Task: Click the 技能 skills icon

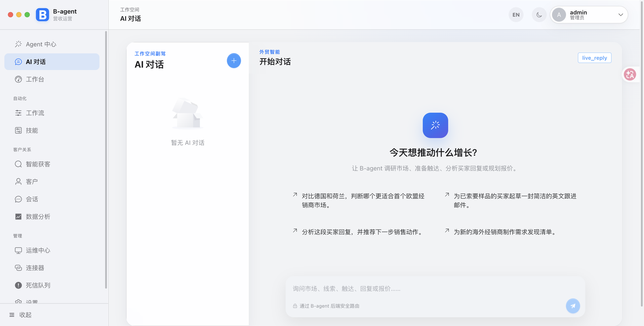Action: click(x=18, y=130)
